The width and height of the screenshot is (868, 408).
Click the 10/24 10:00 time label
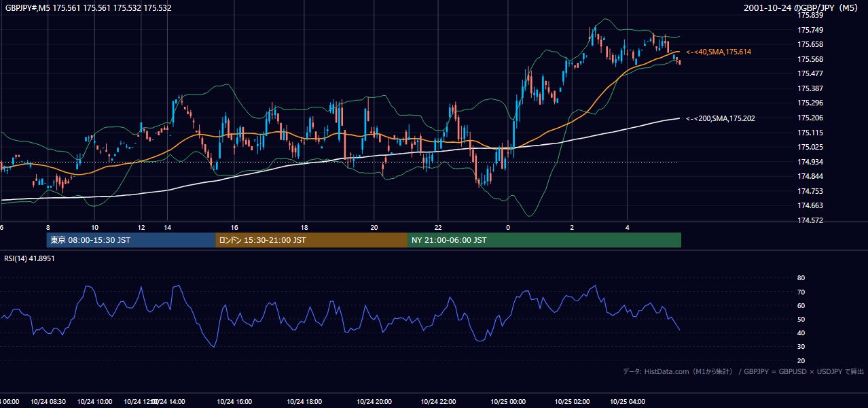click(94, 401)
